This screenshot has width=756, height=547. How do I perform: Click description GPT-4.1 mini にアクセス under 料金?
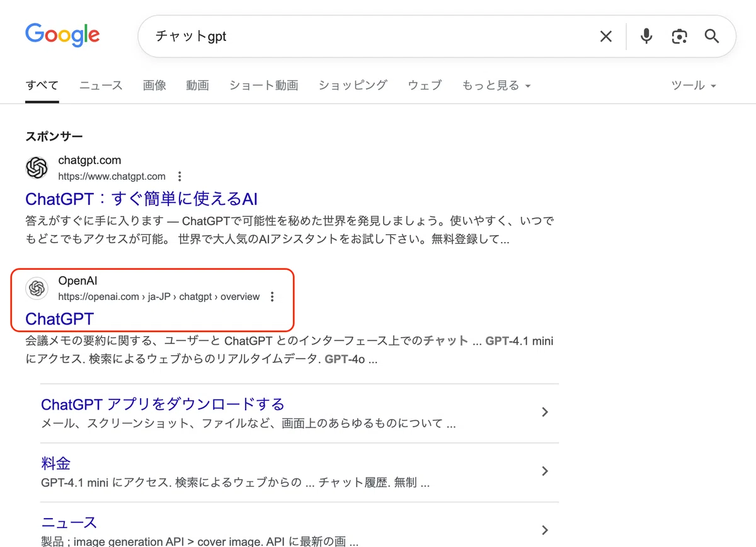tap(235, 483)
